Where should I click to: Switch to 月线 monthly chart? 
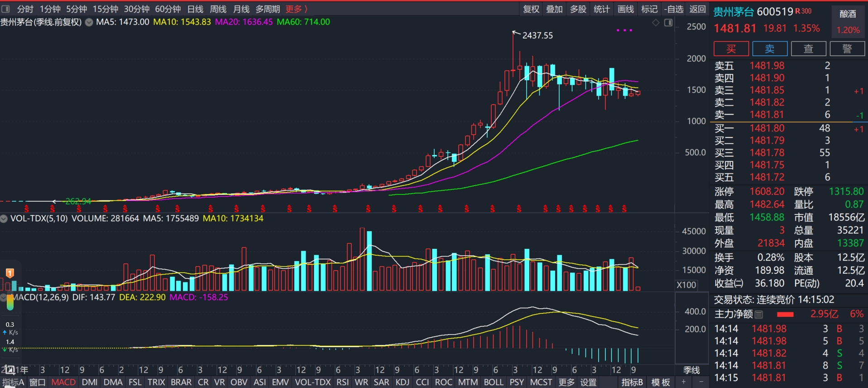pyautogui.click(x=241, y=9)
